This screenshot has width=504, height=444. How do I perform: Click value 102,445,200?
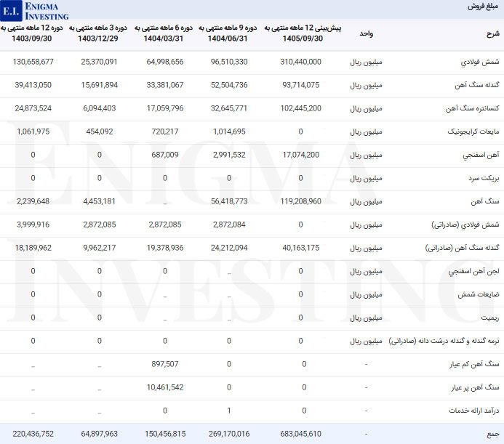point(300,108)
